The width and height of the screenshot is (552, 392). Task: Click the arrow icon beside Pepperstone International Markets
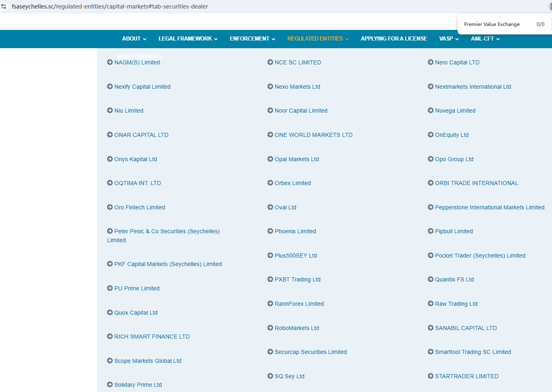(x=431, y=207)
